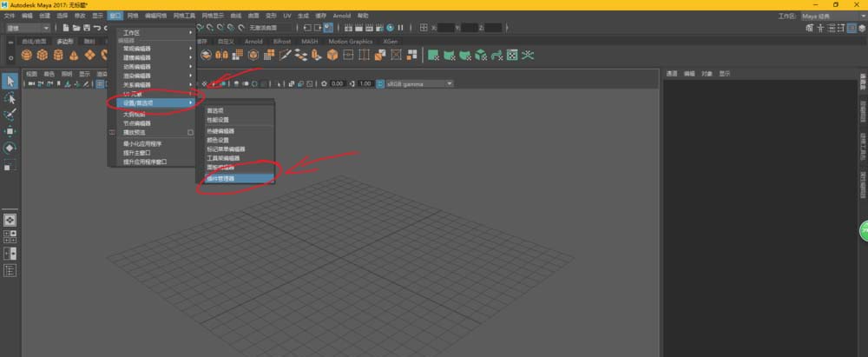The height and width of the screenshot is (357, 868).
Task: Switch to the XGen shelf tab
Action: [391, 42]
